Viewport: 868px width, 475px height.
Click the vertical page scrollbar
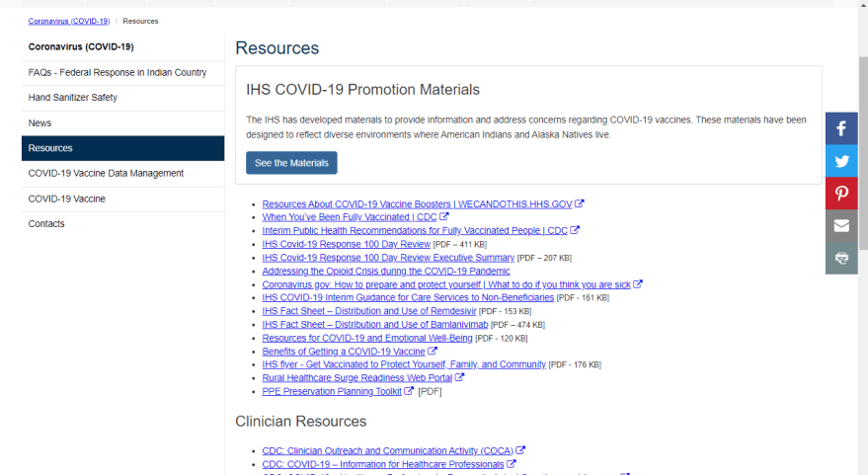click(x=863, y=148)
